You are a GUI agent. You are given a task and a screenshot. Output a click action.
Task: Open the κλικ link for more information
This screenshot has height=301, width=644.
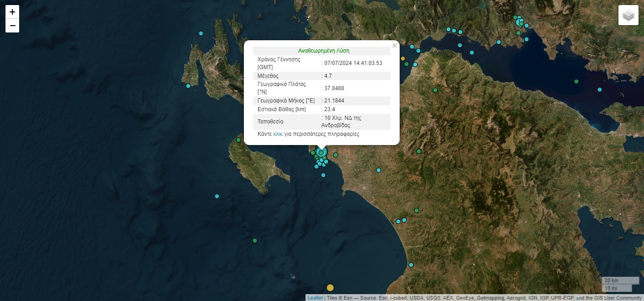click(278, 134)
